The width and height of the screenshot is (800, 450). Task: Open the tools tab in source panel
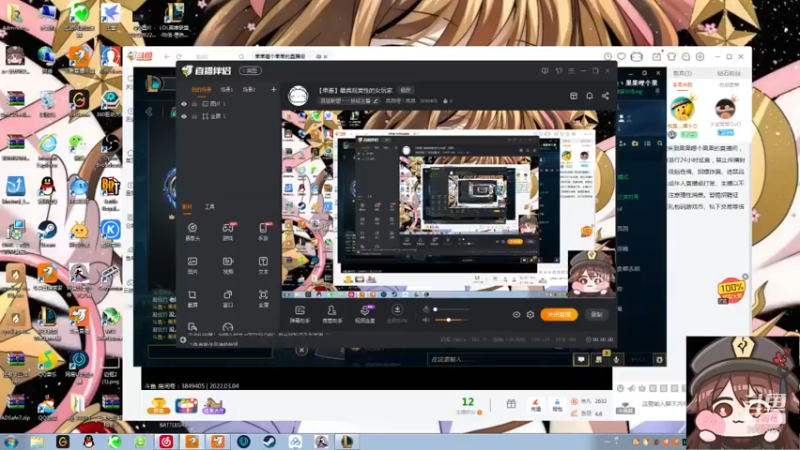[x=210, y=207]
